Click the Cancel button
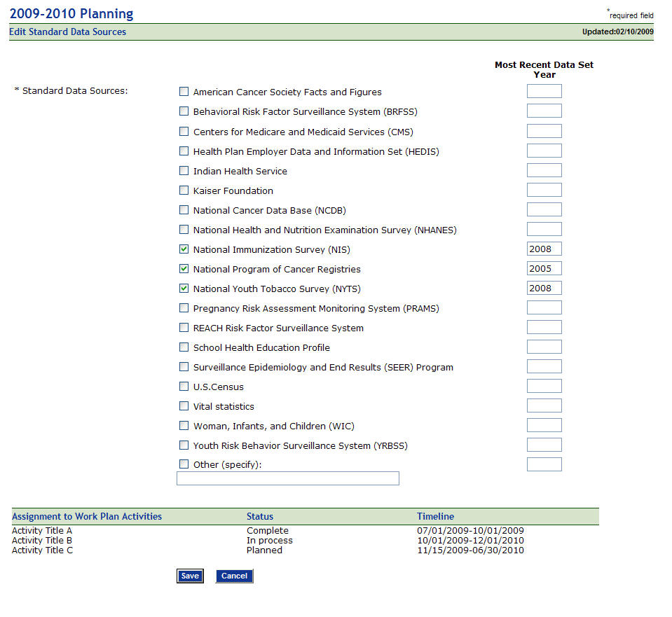This screenshot has height=617, width=672. coord(234,576)
